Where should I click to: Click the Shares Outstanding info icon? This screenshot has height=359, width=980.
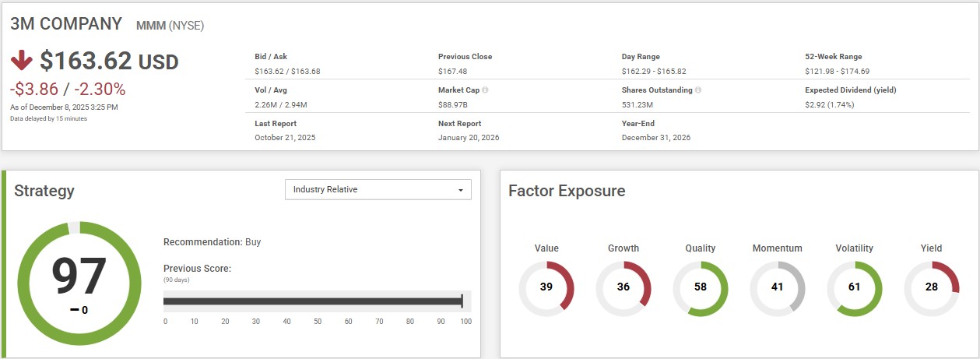697,90
